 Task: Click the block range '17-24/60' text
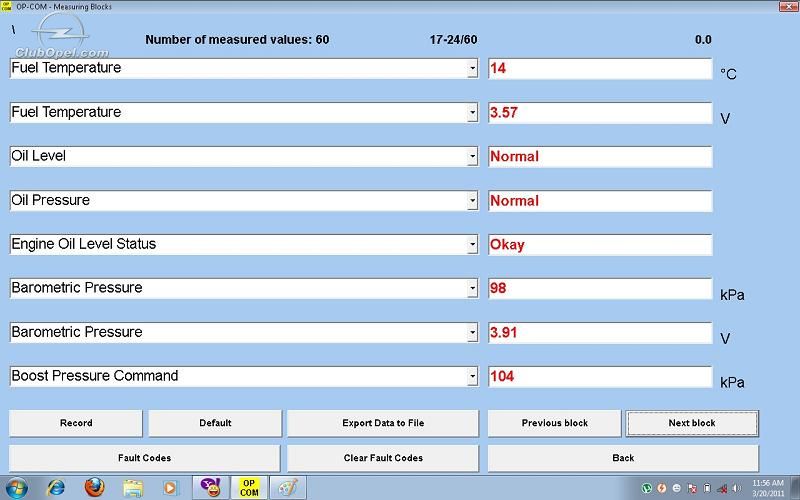(x=454, y=40)
